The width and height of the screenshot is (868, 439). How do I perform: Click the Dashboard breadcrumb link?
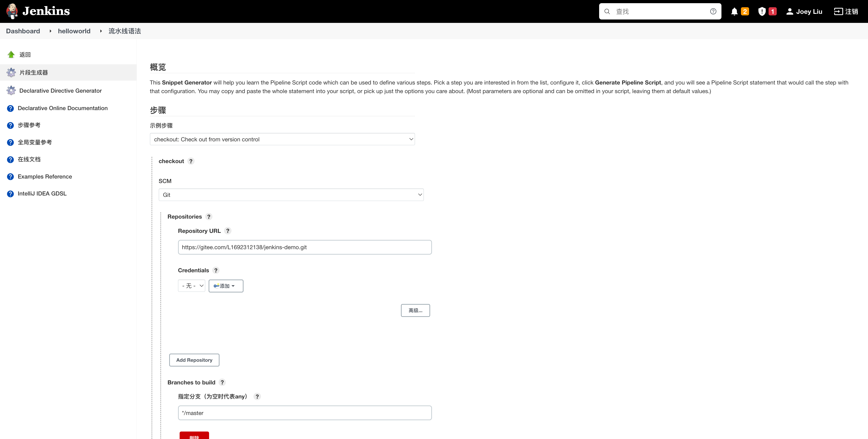pyautogui.click(x=22, y=31)
